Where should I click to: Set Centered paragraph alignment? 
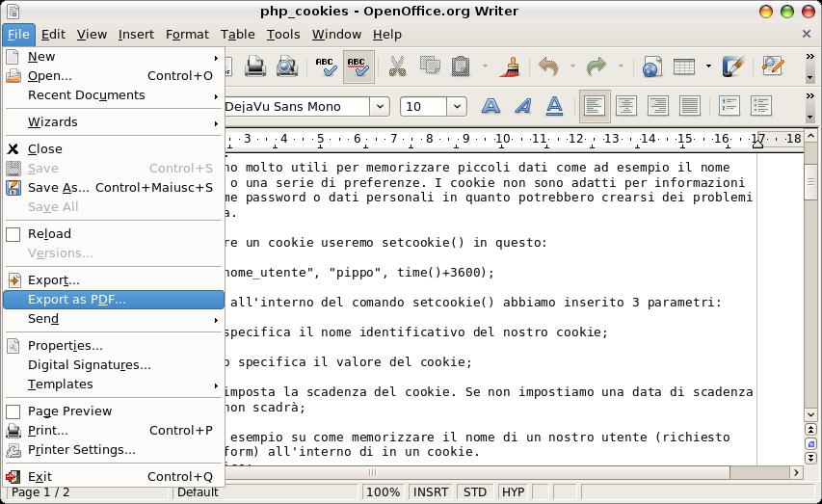pyautogui.click(x=626, y=106)
